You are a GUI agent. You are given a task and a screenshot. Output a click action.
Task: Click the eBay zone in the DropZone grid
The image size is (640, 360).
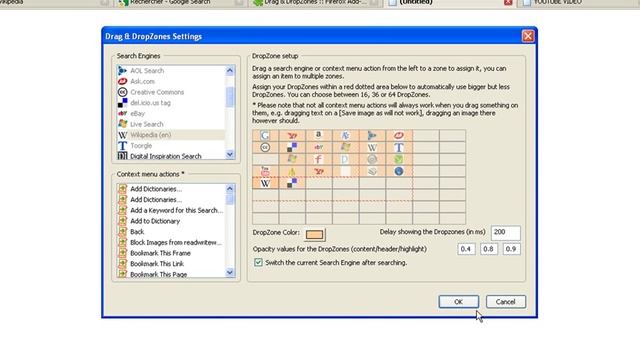pos(319,147)
